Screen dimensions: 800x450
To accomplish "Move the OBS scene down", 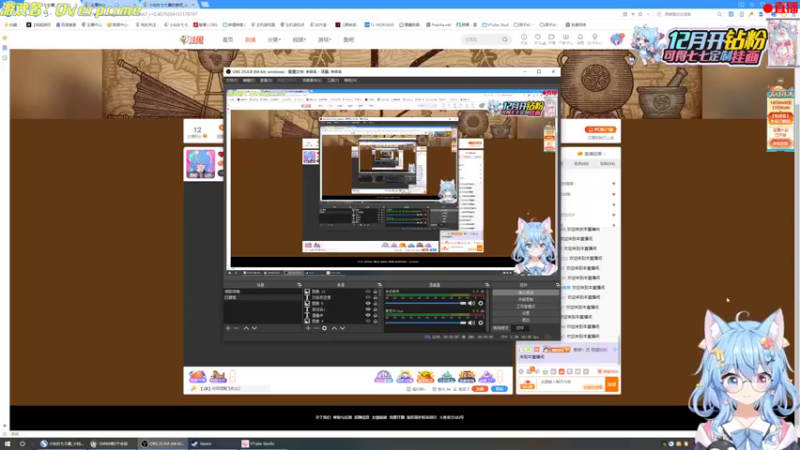I will point(254,328).
